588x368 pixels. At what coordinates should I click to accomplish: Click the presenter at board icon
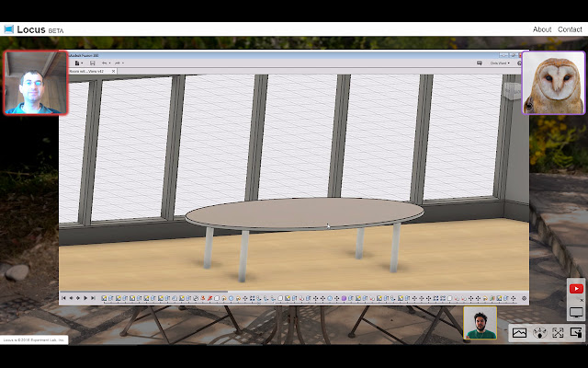pos(576,333)
